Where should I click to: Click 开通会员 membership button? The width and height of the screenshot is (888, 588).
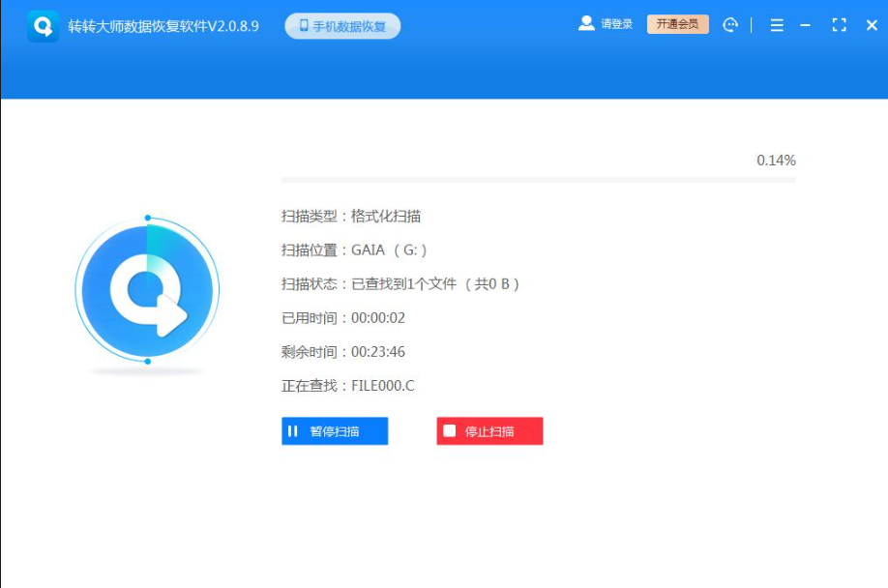(x=677, y=24)
